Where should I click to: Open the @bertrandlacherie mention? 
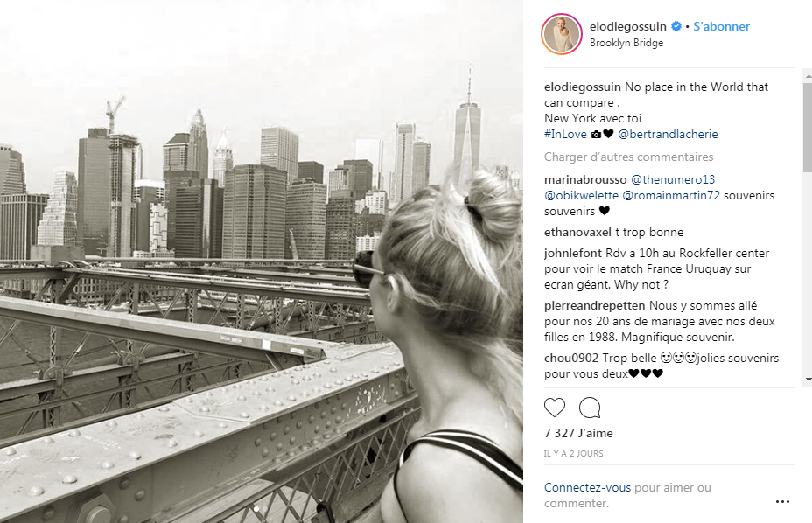(x=668, y=134)
